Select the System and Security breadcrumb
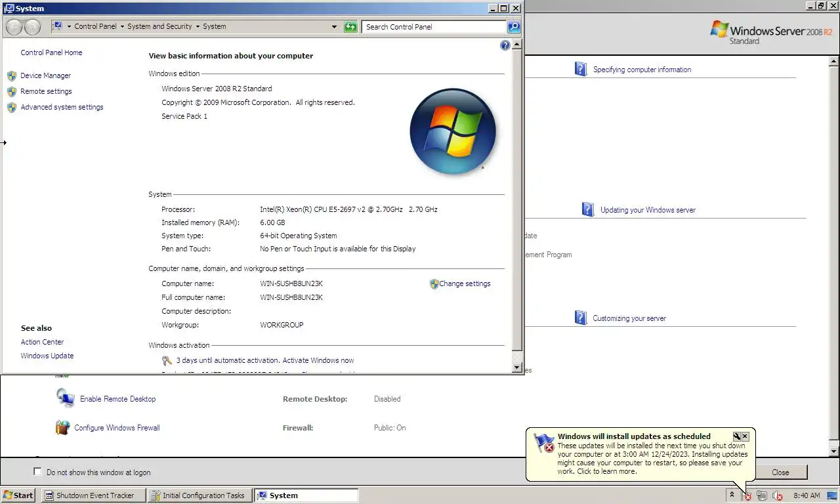 tap(159, 27)
